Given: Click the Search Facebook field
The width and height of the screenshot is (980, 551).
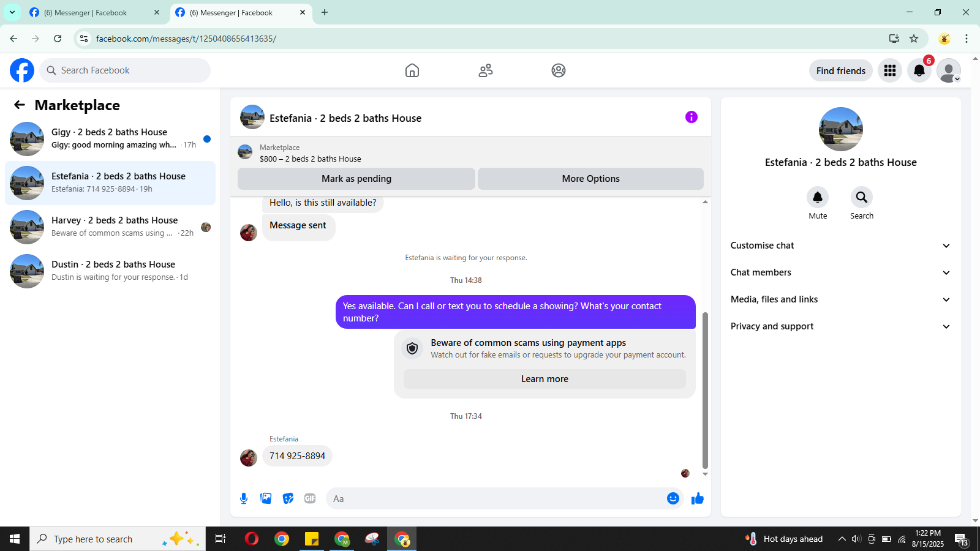Looking at the screenshot, I should pos(125,70).
